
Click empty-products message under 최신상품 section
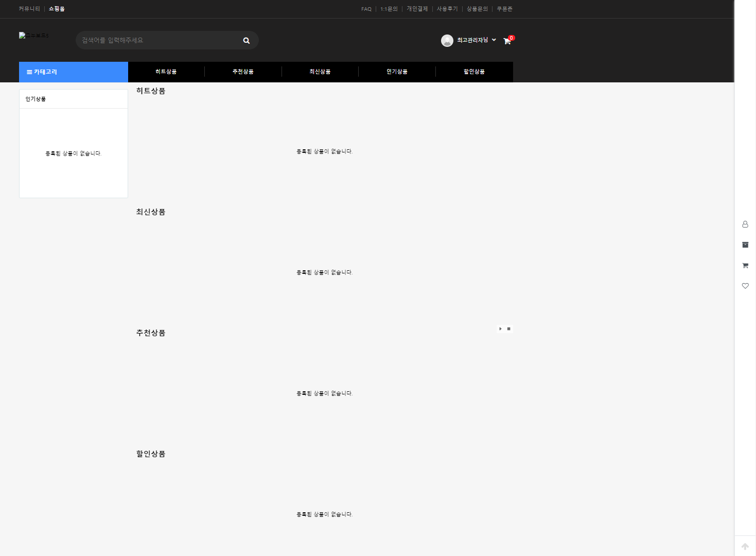[x=325, y=272]
